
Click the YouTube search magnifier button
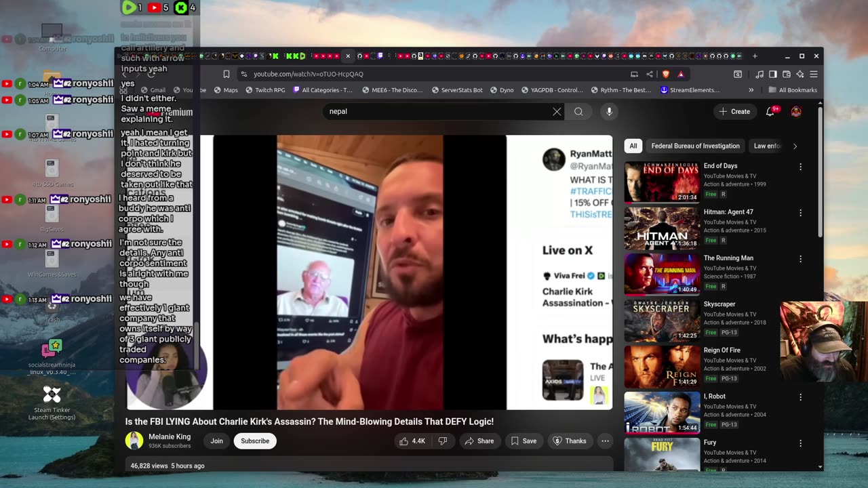[x=578, y=112]
